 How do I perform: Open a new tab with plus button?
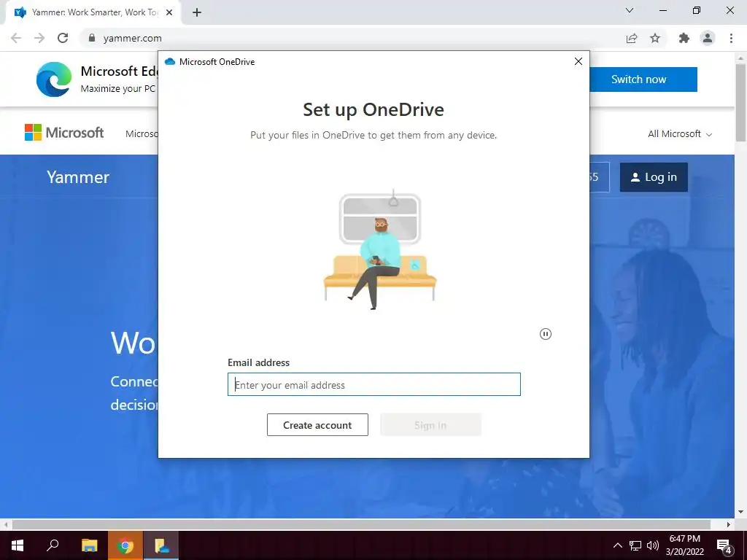pyautogui.click(x=197, y=12)
